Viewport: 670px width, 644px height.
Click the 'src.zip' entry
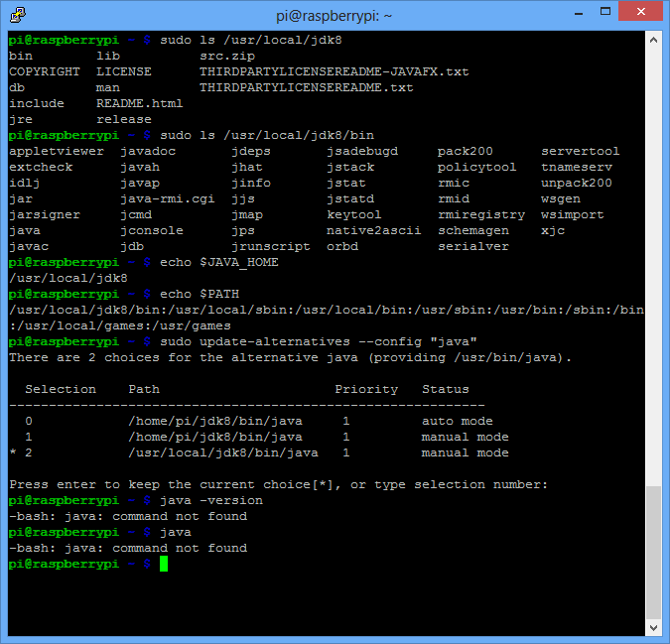(227, 56)
